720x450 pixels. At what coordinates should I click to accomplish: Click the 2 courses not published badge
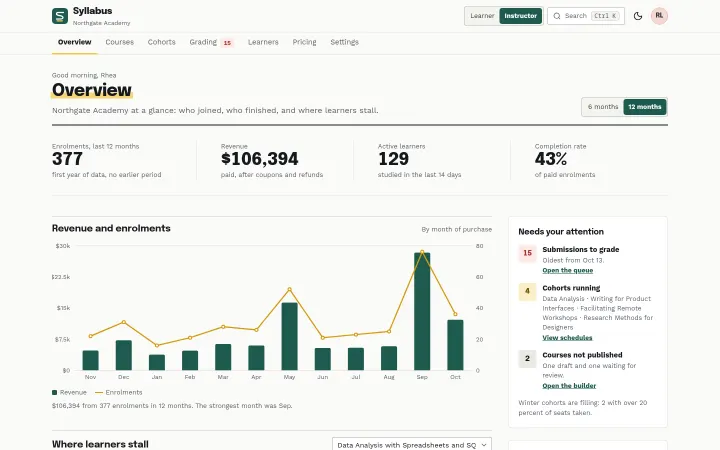click(527, 359)
